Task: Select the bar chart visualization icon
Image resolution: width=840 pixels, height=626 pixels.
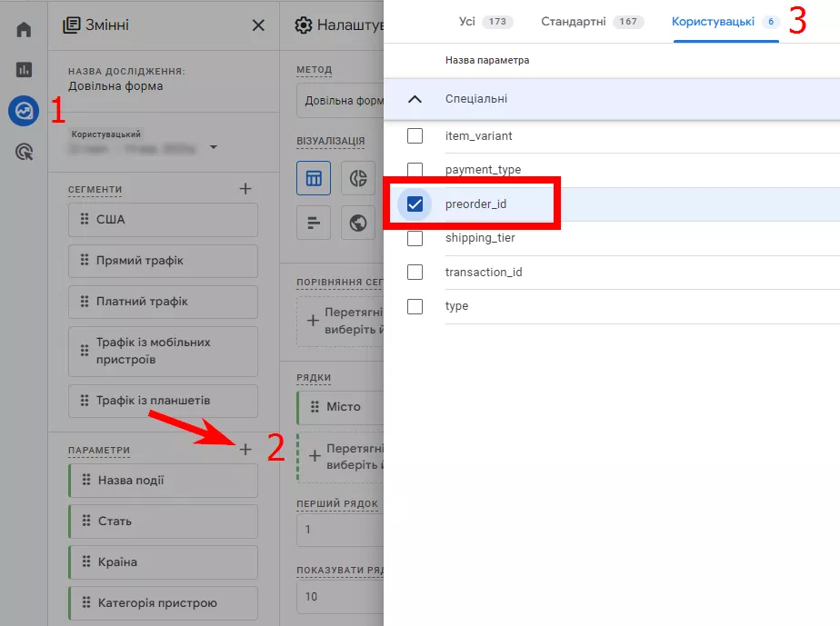Action: (314, 223)
